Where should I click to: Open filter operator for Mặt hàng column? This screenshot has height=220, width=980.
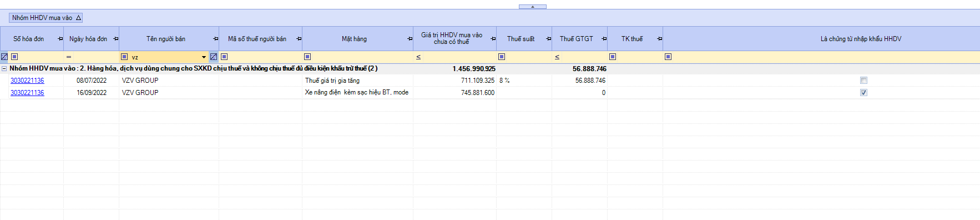[307, 57]
